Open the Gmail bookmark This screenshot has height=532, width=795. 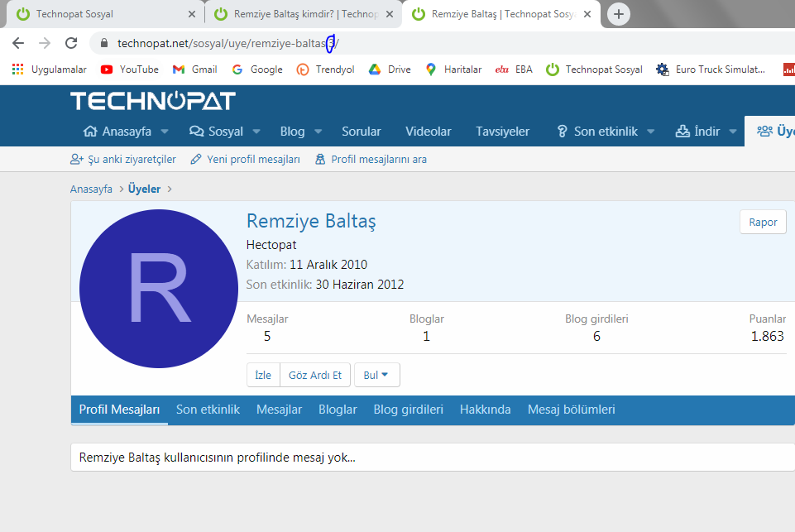(194, 69)
